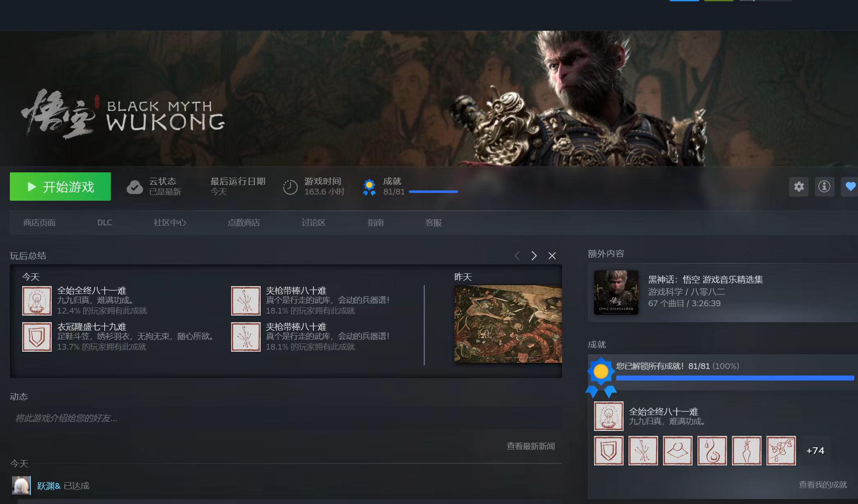
Task: Click gourd achievement icon in achievements row
Action: pyautogui.click(x=712, y=451)
